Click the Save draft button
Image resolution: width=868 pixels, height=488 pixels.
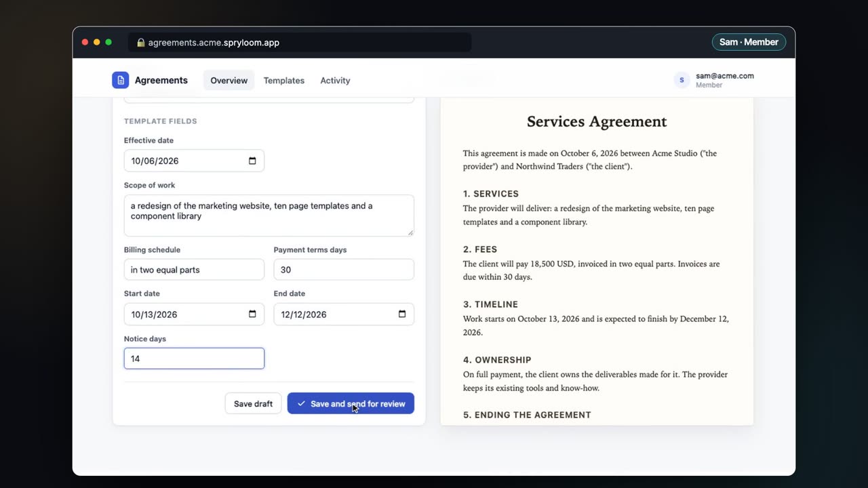(253, 403)
